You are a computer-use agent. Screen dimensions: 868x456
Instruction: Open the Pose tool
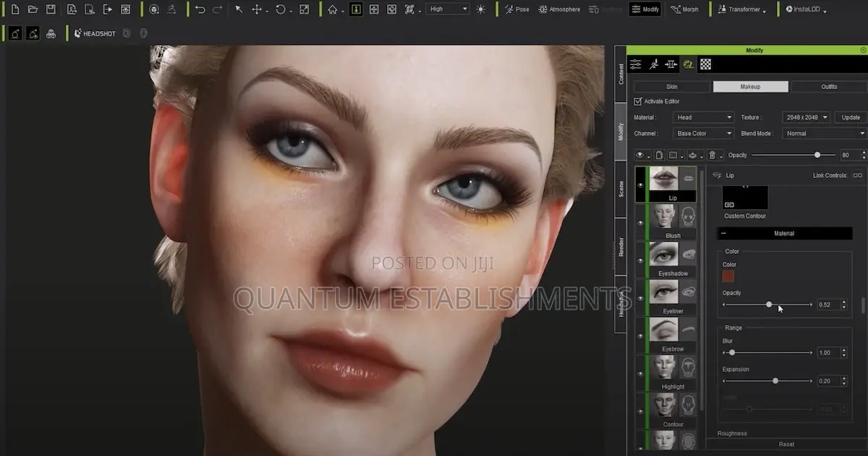(x=517, y=9)
